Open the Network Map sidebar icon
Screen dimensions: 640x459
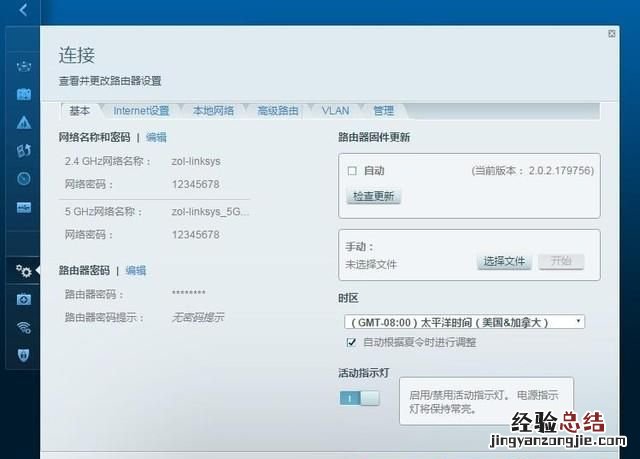[24, 66]
